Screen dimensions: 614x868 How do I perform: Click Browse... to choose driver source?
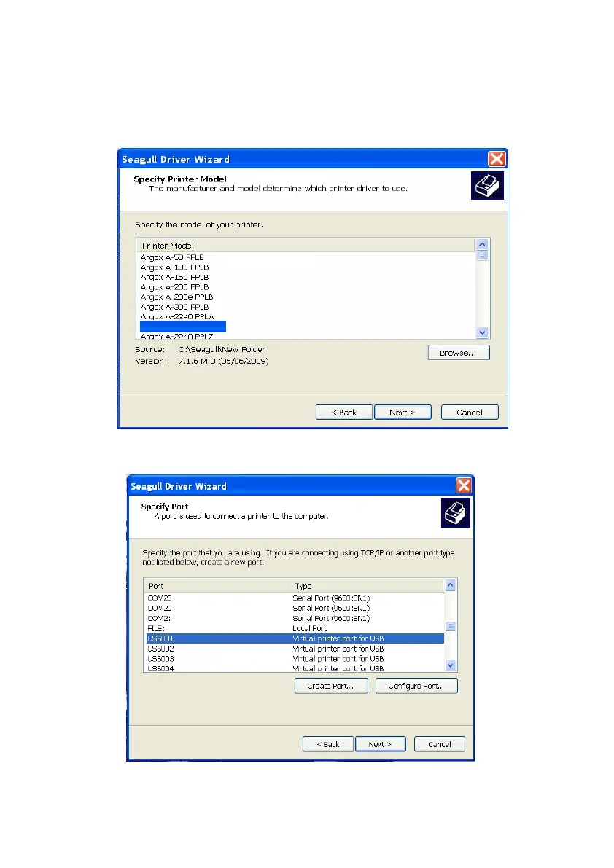point(459,353)
